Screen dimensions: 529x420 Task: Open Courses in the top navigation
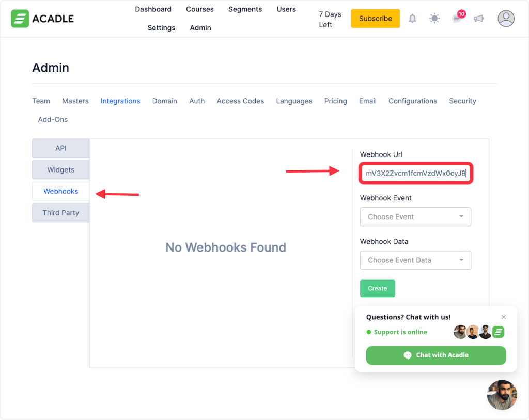pos(200,9)
